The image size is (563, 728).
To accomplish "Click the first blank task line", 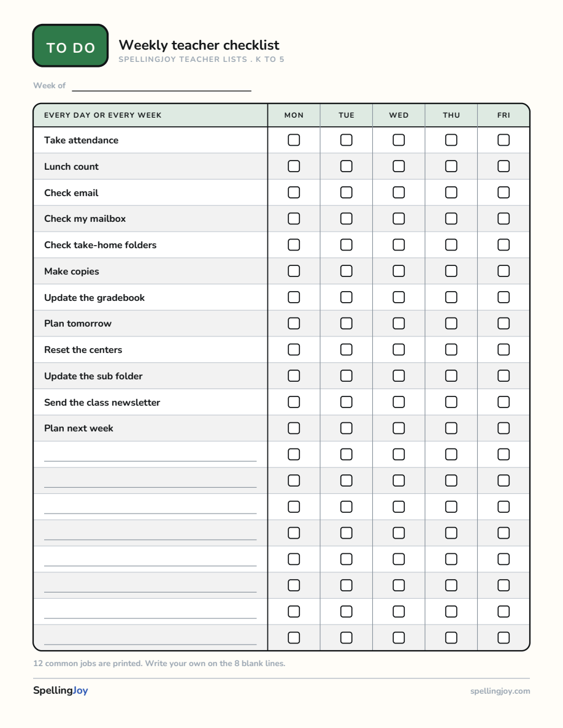I will pos(150,455).
